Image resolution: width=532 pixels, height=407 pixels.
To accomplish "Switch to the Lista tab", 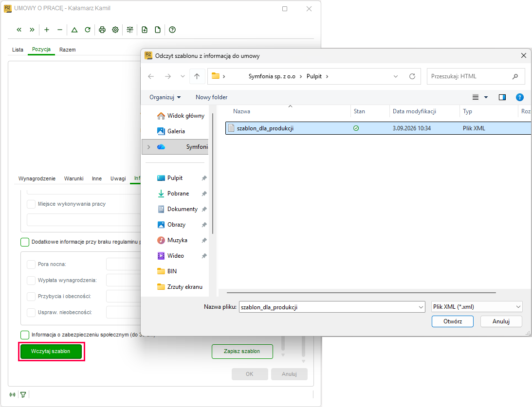I will pos(18,50).
